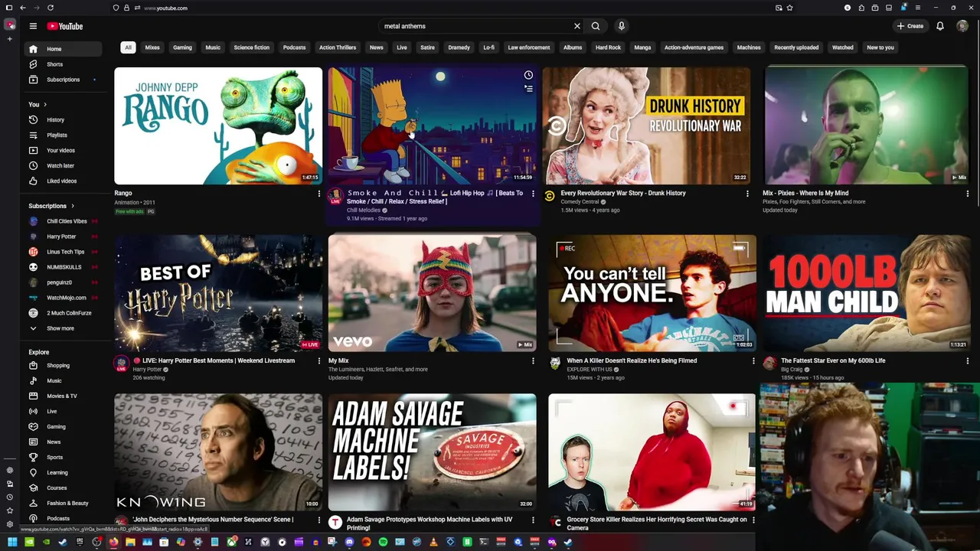
Task: Select the All filter chip
Action: click(x=128, y=47)
